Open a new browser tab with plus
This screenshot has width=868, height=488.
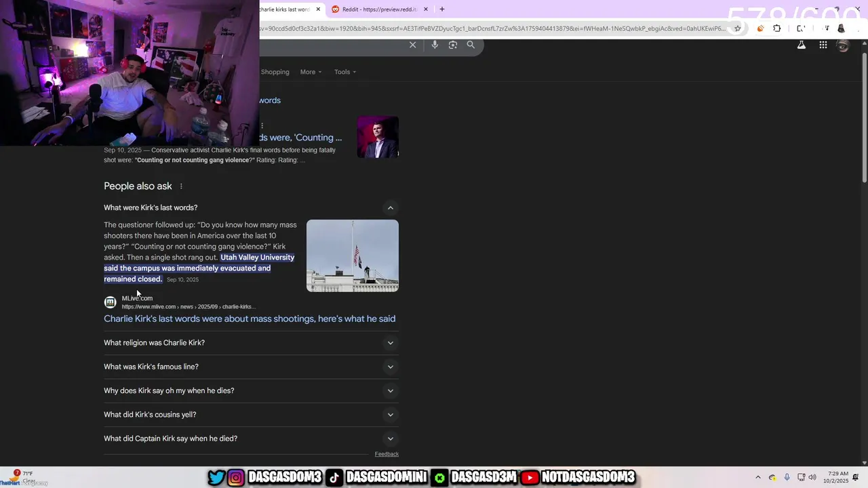(441, 9)
